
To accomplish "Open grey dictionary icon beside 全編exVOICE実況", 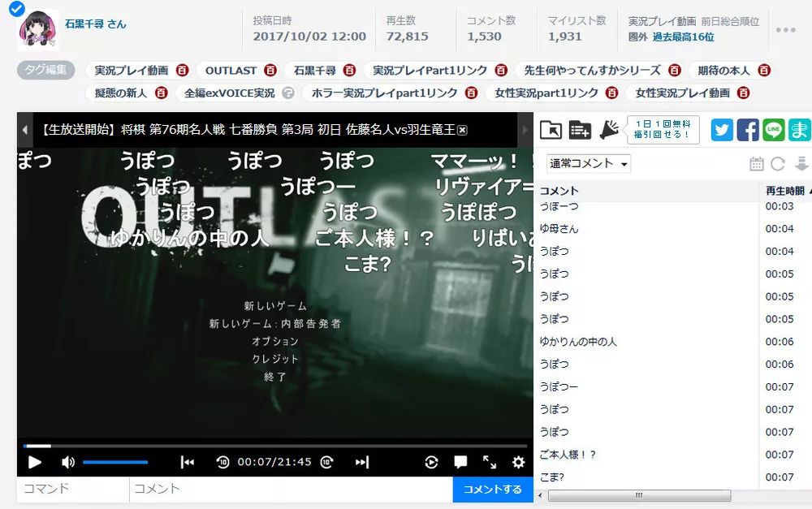I will click(288, 93).
